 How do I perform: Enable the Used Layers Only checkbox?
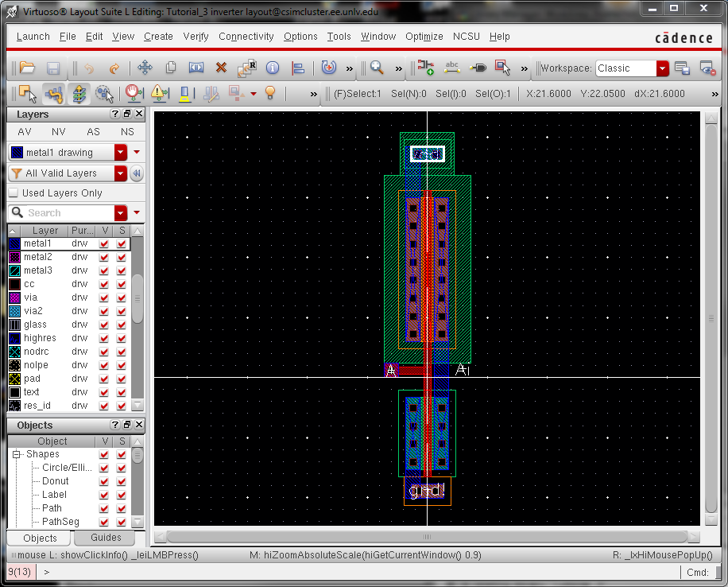coord(14,193)
